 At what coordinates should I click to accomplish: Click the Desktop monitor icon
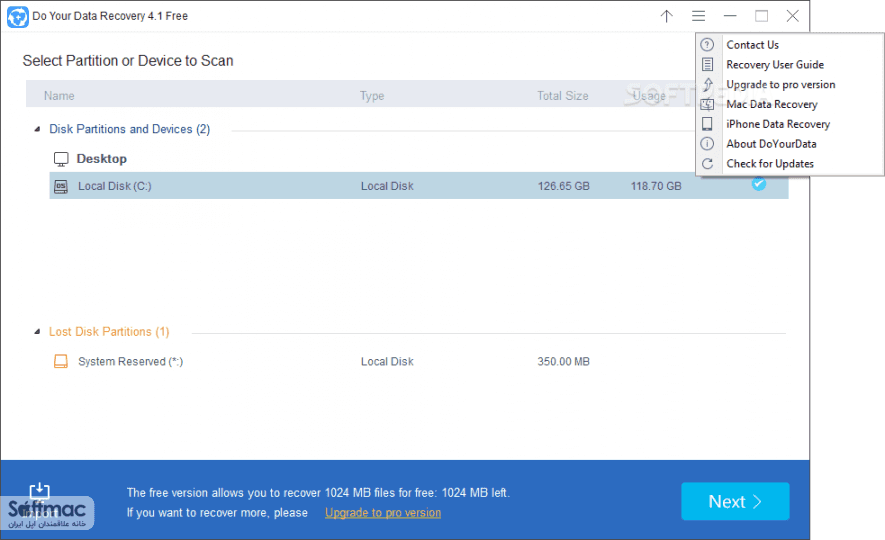pyautogui.click(x=61, y=159)
